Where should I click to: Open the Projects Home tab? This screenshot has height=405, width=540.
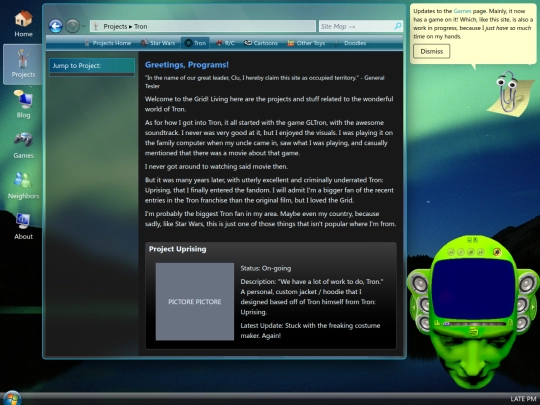tap(107, 43)
